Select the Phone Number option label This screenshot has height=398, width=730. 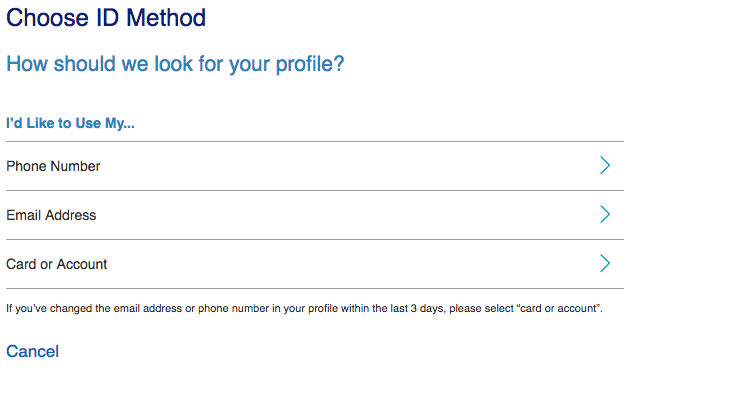click(x=53, y=166)
